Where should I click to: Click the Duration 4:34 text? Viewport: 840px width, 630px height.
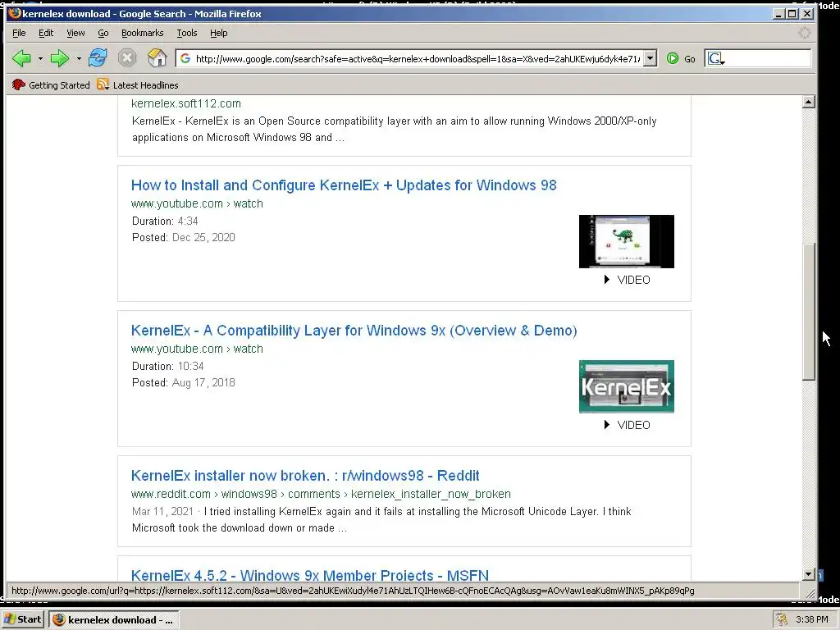point(165,221)
